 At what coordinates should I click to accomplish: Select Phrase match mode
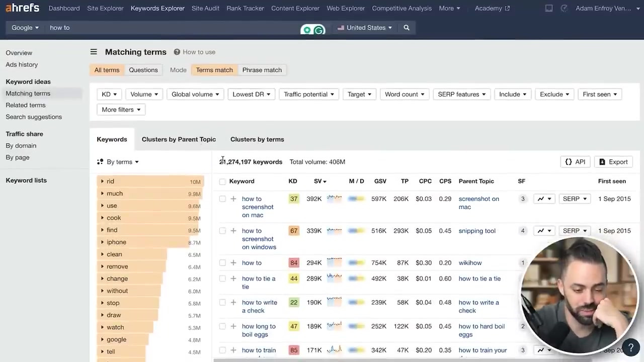262,70
